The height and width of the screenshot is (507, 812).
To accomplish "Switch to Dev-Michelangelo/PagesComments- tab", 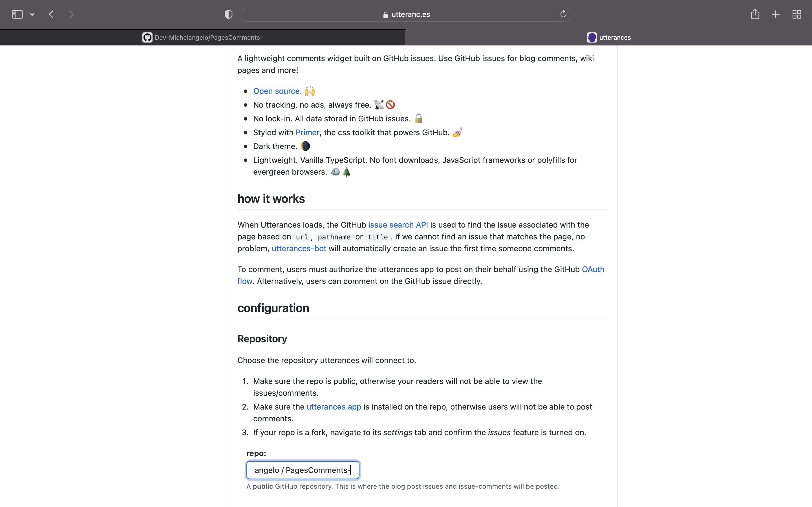I will pyautogui.click(x=208, y=37).
